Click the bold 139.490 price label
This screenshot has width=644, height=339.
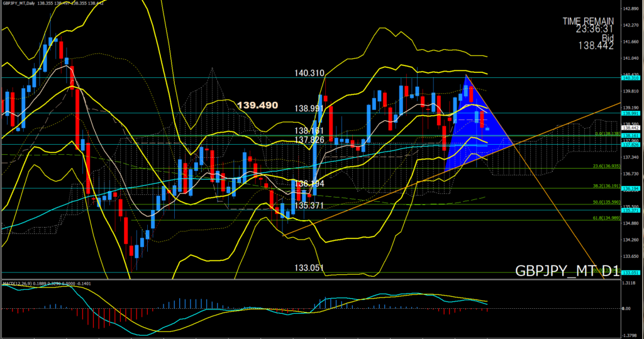tap(257, 105)
